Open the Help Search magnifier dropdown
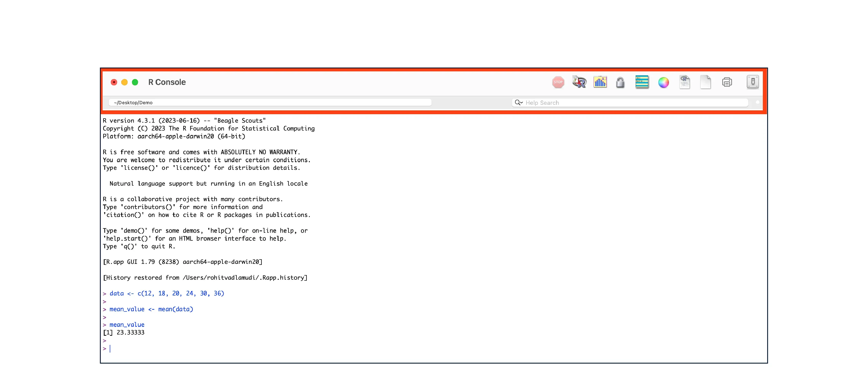Screen dimensions: 868x389 [x=519, y=102]
